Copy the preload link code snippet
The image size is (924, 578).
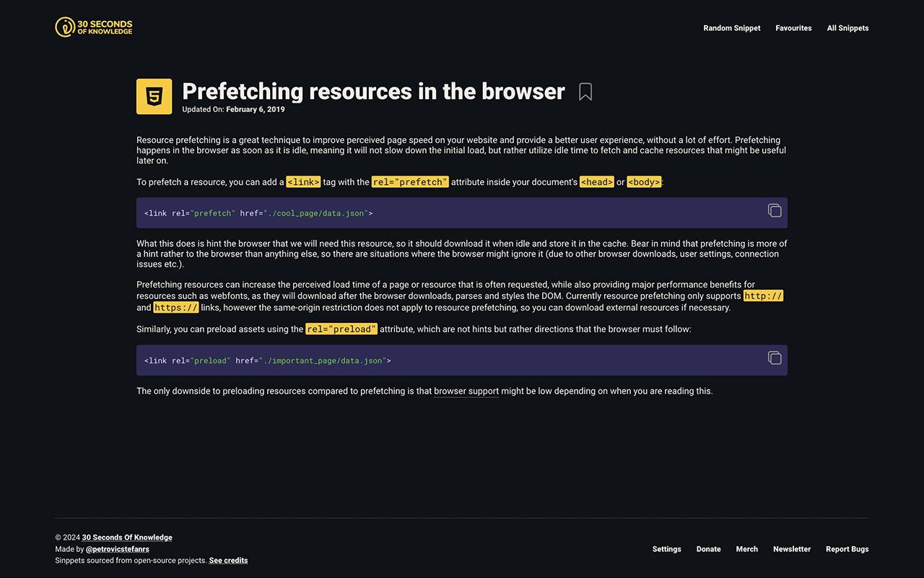pyautogui.click(x=774, y=358)
